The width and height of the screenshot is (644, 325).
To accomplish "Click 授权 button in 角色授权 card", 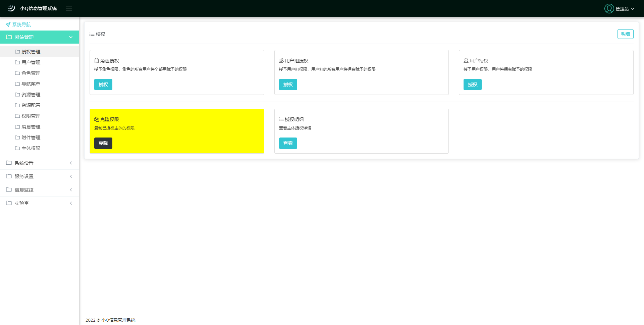I will click(103, 85).
